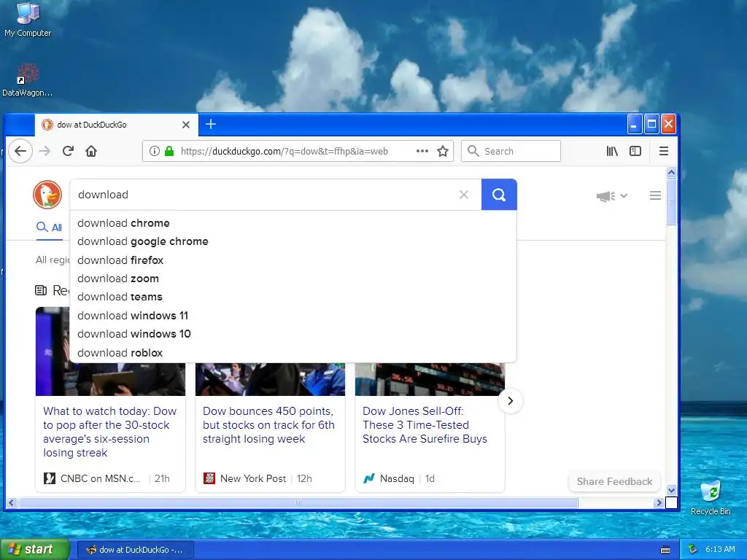Choose suggestion 'download firefox'
Image resolution: width=747 pixels, height=560 pixels.
(x=293, y=260)
